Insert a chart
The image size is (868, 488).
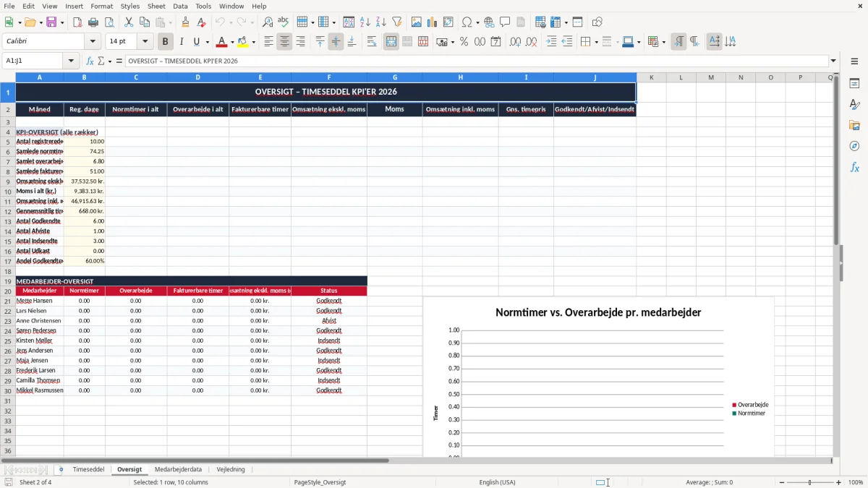tap(433, 22)
